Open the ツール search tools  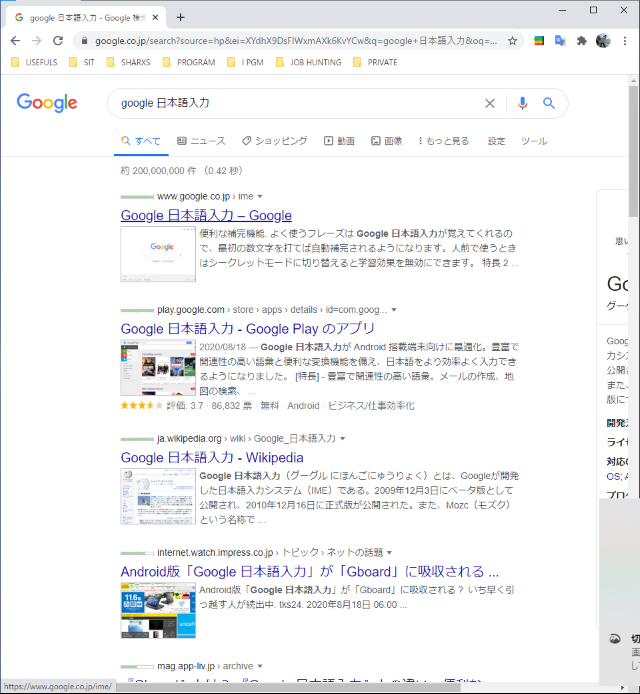534,141
